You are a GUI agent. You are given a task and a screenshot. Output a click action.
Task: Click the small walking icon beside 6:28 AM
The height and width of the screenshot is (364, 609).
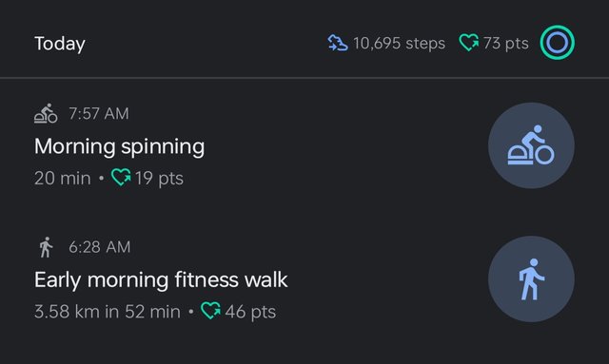click(46, 247)
